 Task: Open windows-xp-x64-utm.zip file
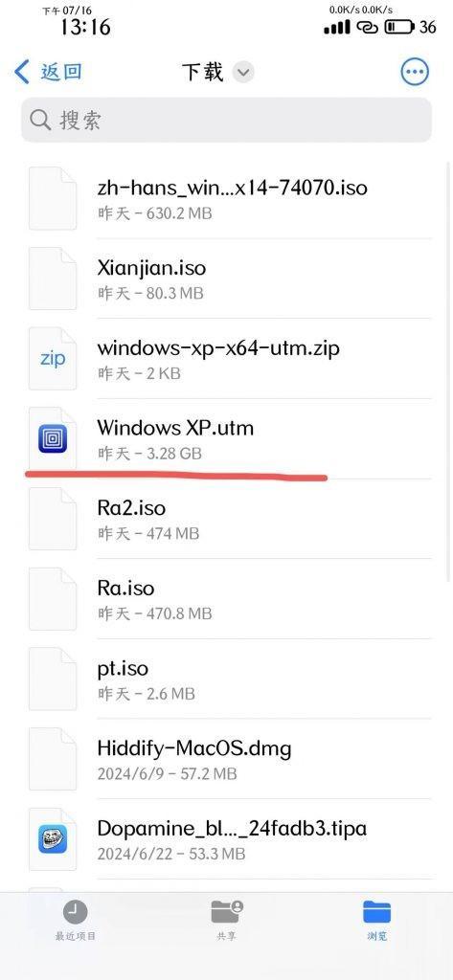[230, 359]
